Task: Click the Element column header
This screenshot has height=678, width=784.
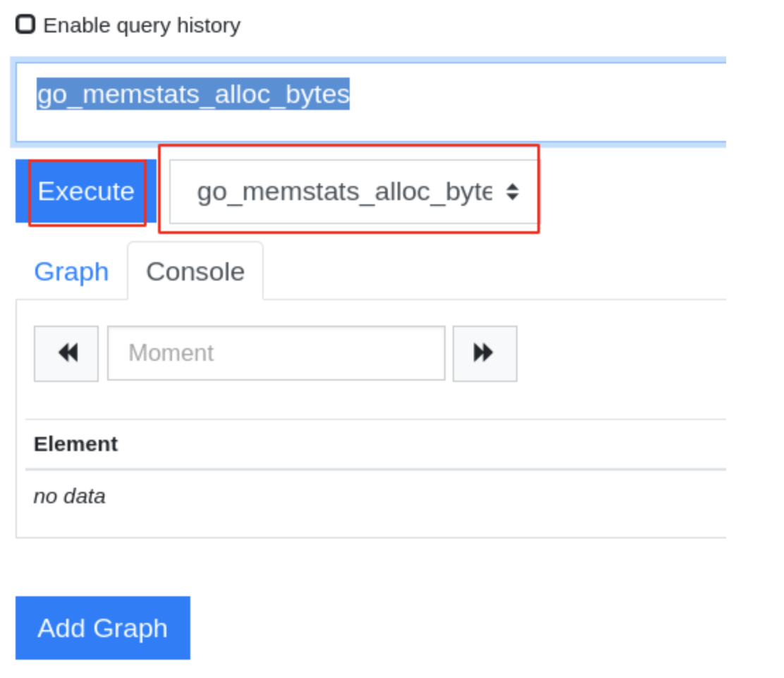Action: [x=75, y=444]
